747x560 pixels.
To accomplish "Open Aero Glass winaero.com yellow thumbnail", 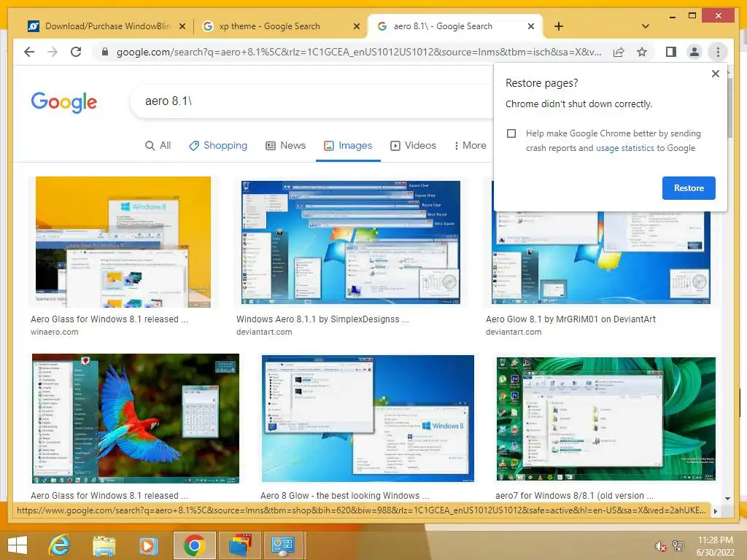I will pyautogui.click(x=123, y=242).
